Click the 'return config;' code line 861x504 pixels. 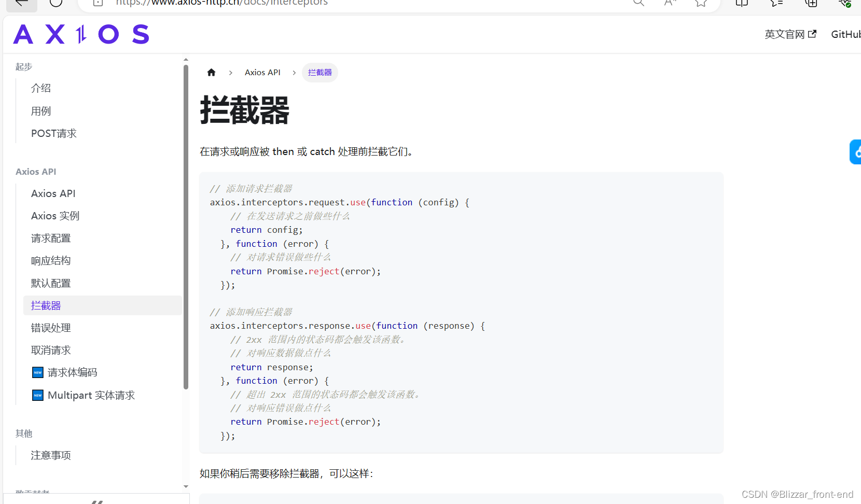[267, 230]
